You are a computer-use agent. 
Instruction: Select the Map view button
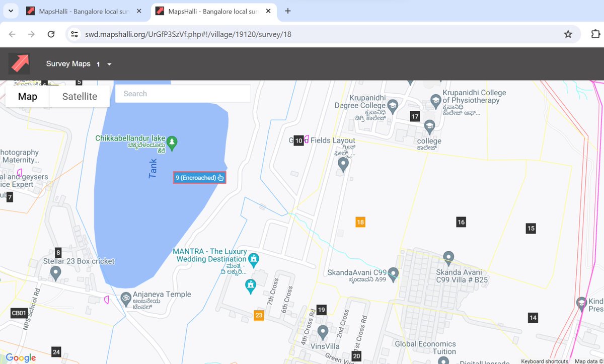click(x=28, y=96)
